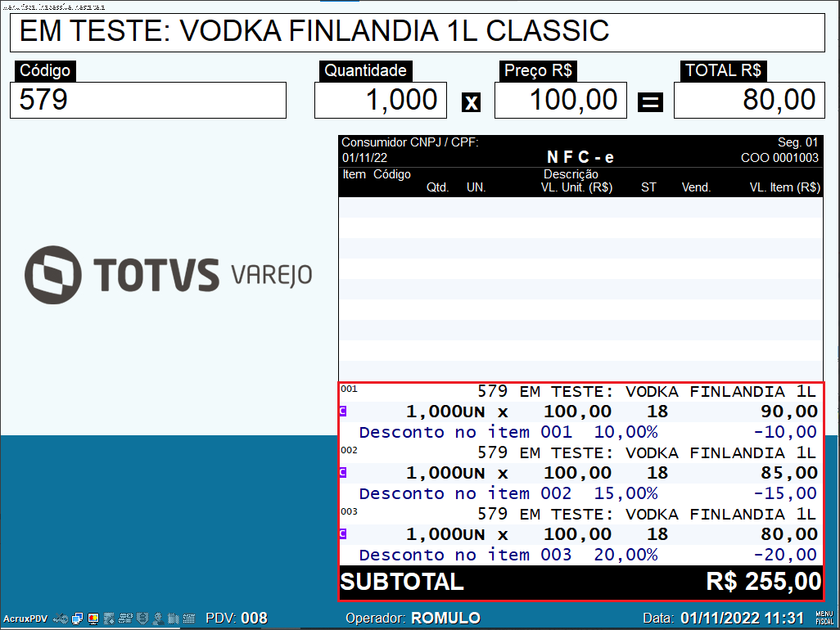Click the Qtd. column header
Screen dimensions: 840x630
click(x=438, y=187)
